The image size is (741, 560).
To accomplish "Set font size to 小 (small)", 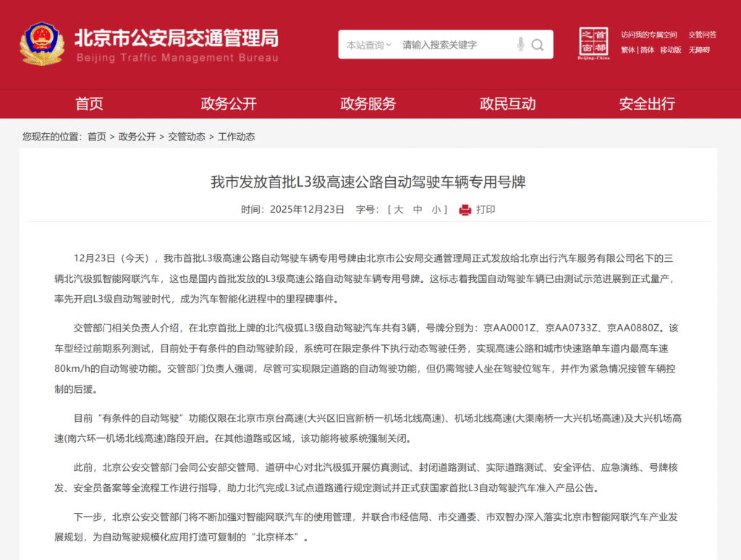I will click(436, 210).
